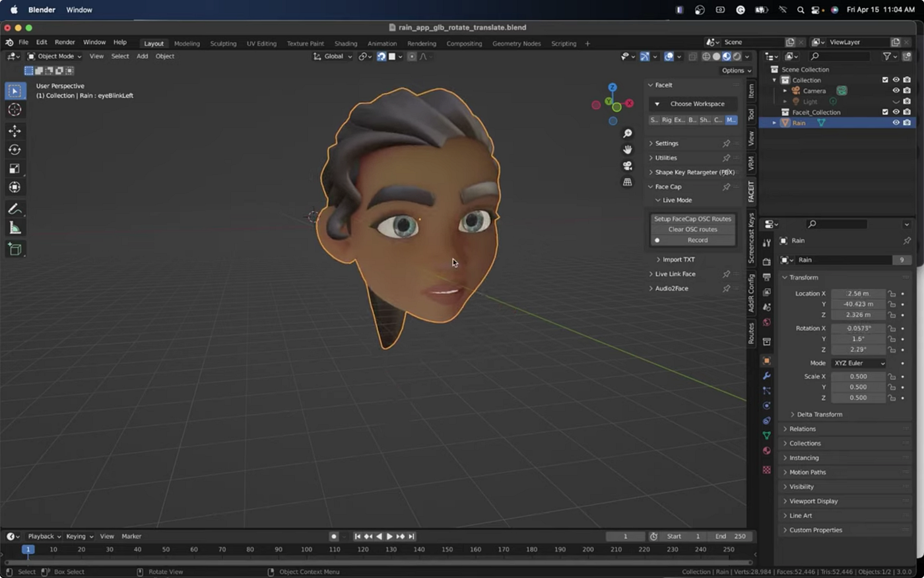The image size is (924, 578).
Task: Open the Render menu
Action: click(65, 42)
